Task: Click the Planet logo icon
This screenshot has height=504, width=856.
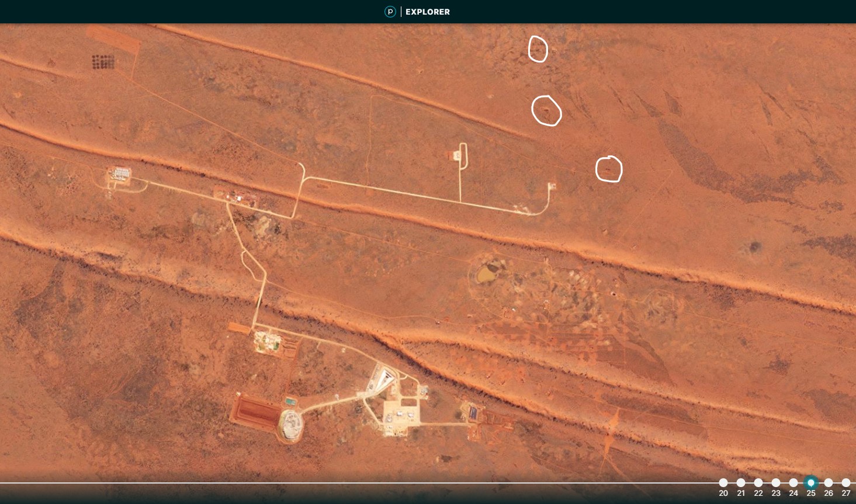Action: (390, 12)
